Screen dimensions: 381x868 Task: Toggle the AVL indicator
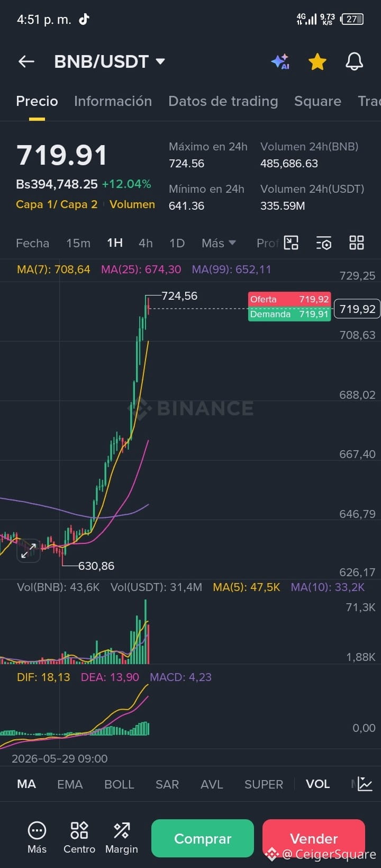[212, 784]
